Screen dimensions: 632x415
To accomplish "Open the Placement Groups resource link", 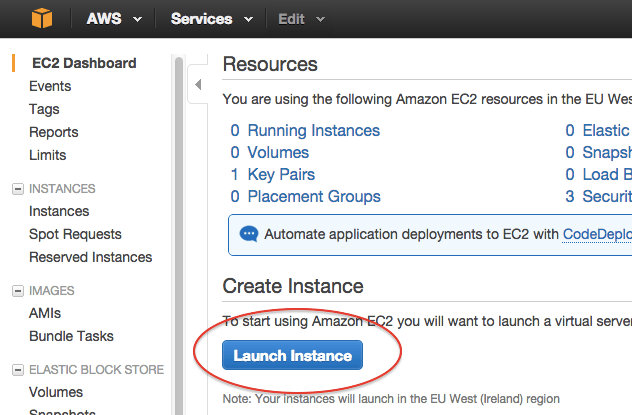I will 314,197.
